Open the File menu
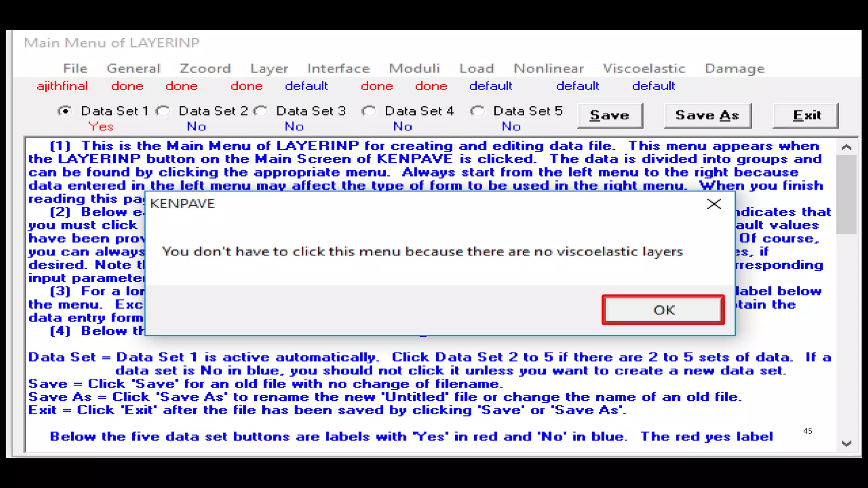This screenshot has width=868, height=488. point(75,69)
